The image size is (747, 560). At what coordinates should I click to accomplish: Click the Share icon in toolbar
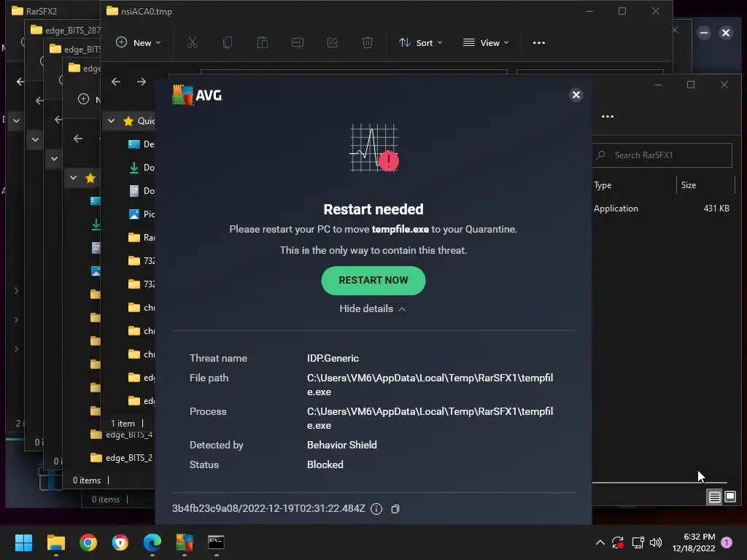point(333,43)
